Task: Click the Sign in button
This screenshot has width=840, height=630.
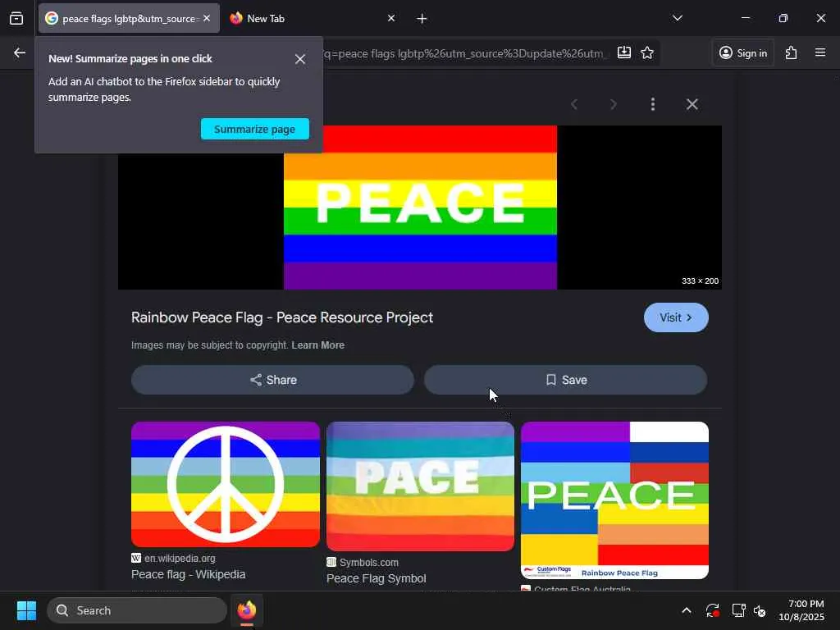Action: [x=743, y=52]
